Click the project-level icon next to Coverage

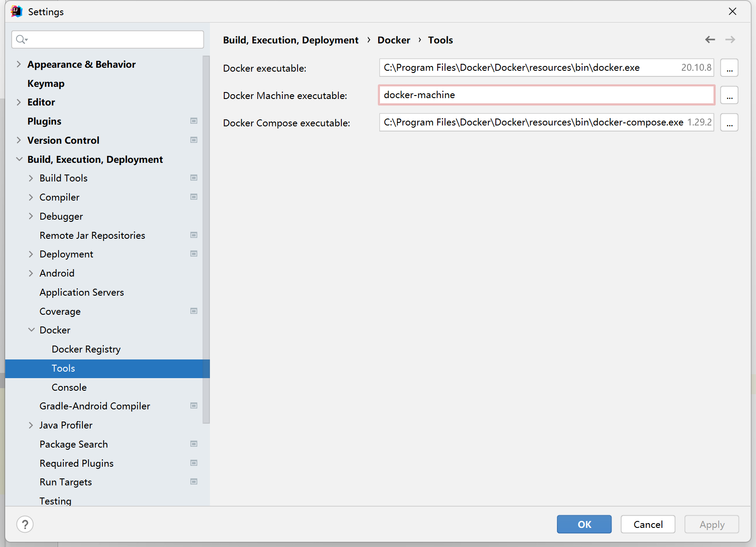pos(194,311)
